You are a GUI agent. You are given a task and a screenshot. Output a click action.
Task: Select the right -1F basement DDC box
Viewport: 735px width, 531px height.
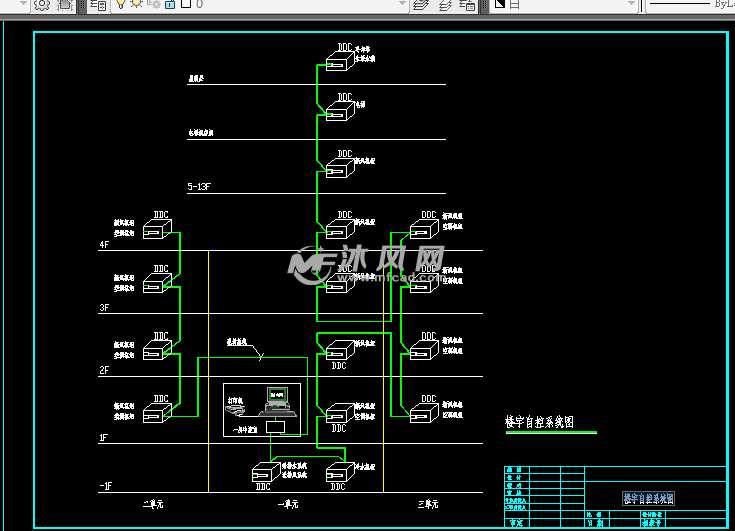click(x=340, y=472)
